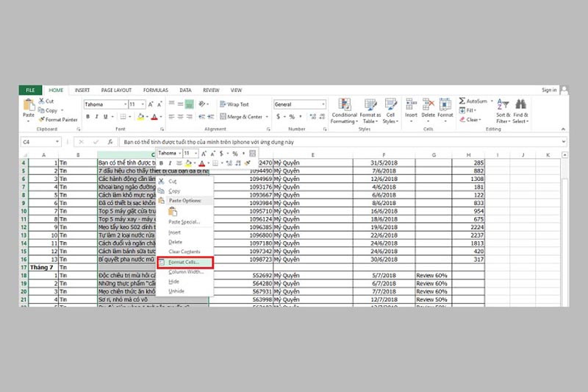Image resolution: width=588 pixels, height=392 pixels.
Task: Increase indent in the Alignment group
Action: 211,117
